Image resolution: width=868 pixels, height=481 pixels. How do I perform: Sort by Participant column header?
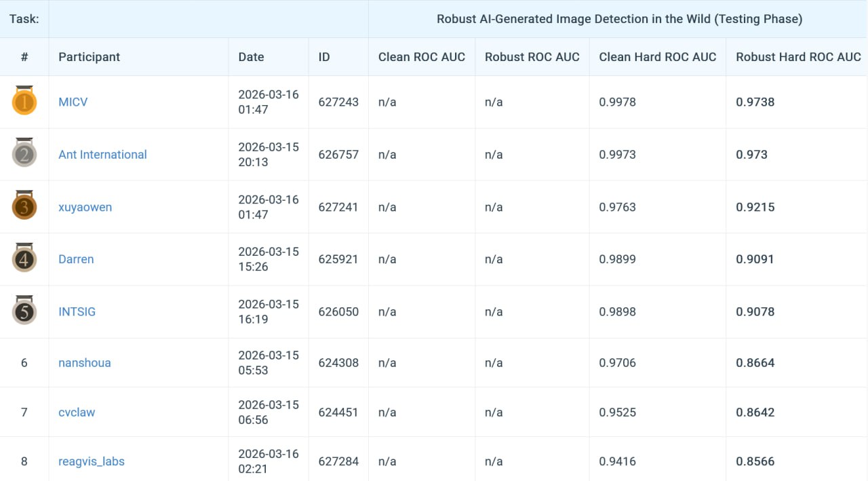click(x=89, y=57)
